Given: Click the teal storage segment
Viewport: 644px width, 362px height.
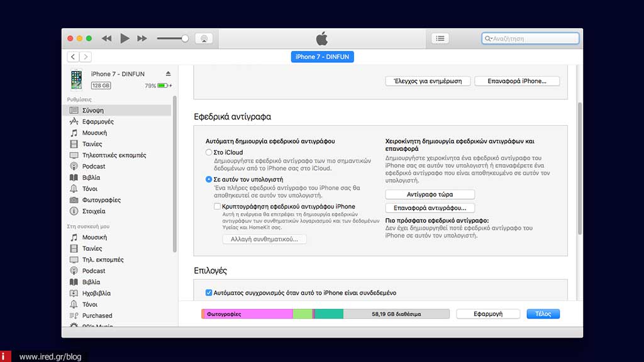Looking at the screenshot, I should 329,314.
